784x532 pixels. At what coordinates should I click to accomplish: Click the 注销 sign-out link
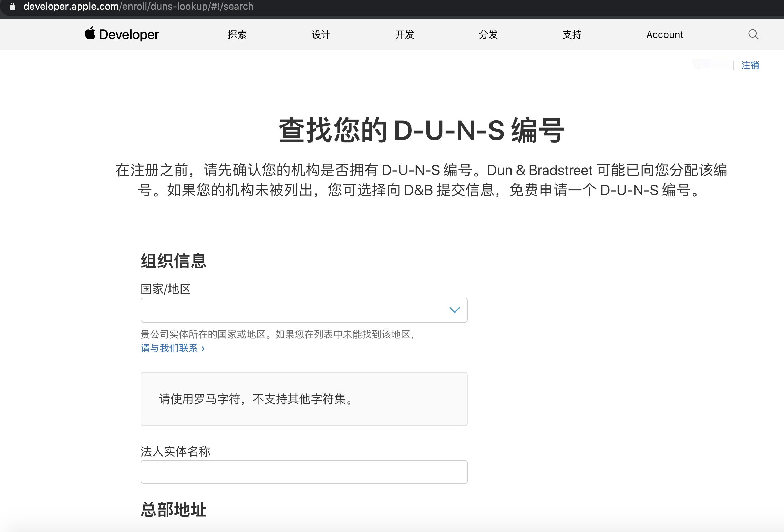[750, 65]
